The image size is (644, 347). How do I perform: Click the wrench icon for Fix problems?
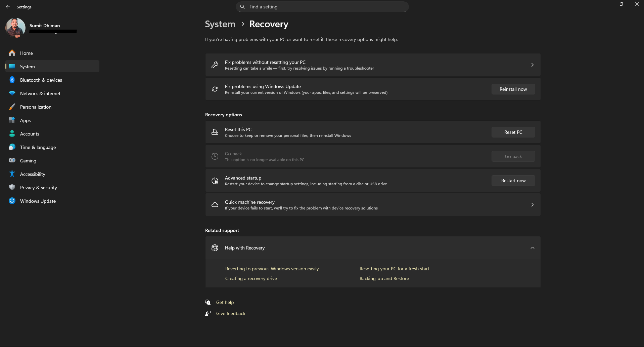point(215,65)
